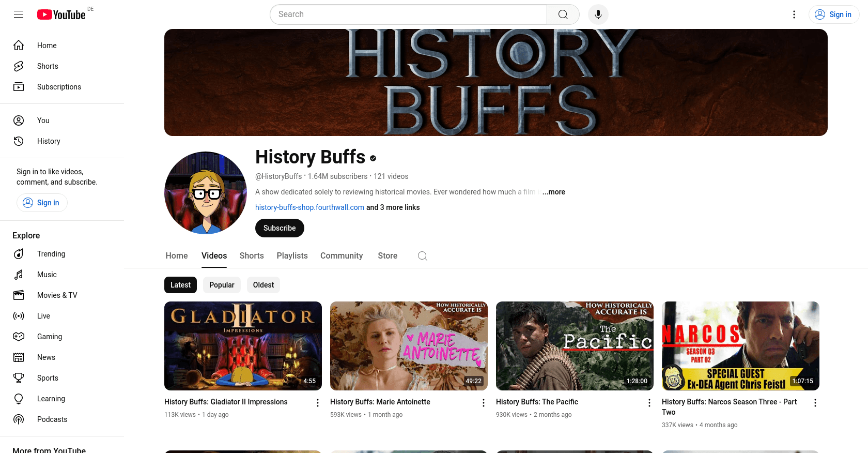Switch to the Community tab

[342, 256]
